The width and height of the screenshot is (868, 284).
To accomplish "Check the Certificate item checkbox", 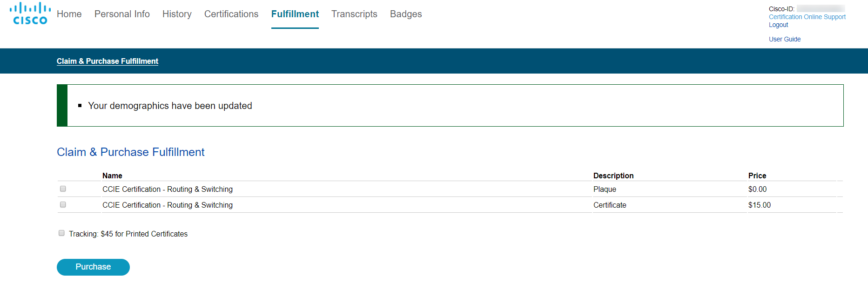I will [63, 204].
